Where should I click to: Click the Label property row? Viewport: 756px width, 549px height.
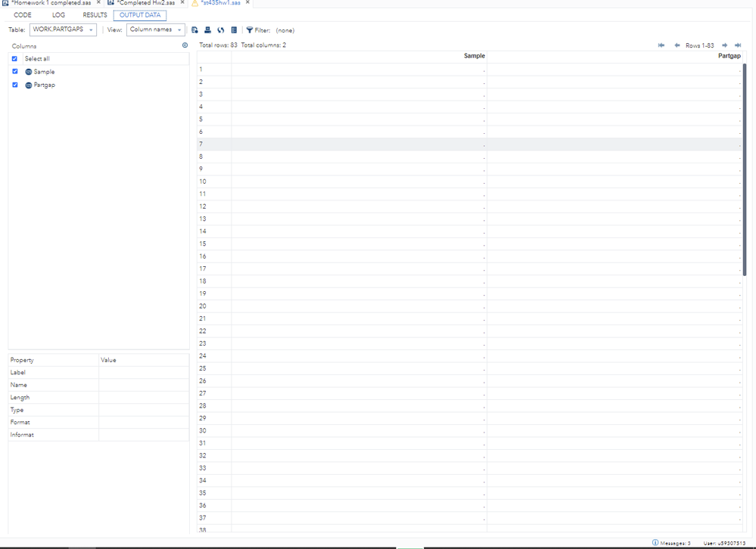[x=98, y=373]
